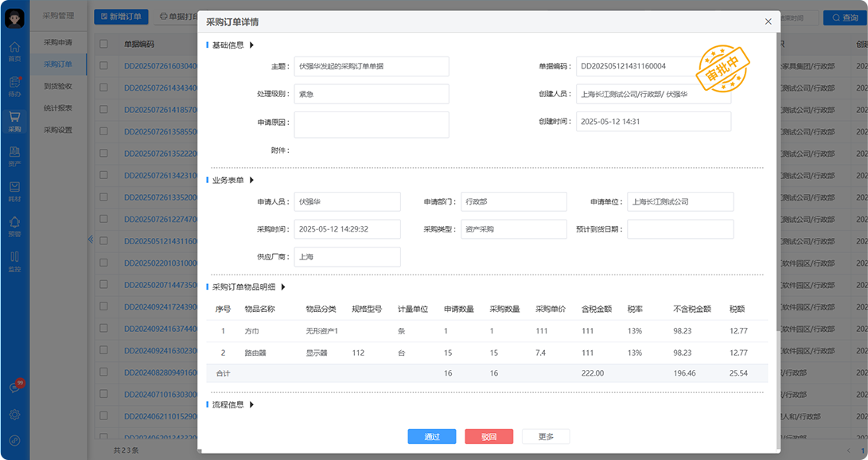868x460 pixels.
Task: Open the 监控 monitoring icon
Action: tap(14, 259)
